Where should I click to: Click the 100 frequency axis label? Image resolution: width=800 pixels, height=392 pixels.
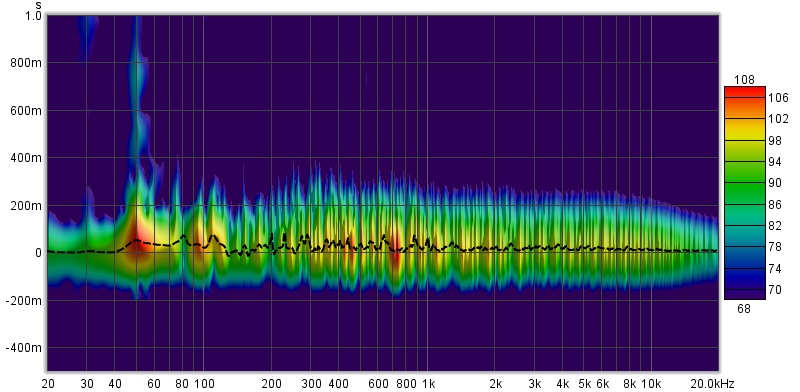pyautogui.click(x=204, y=384)
